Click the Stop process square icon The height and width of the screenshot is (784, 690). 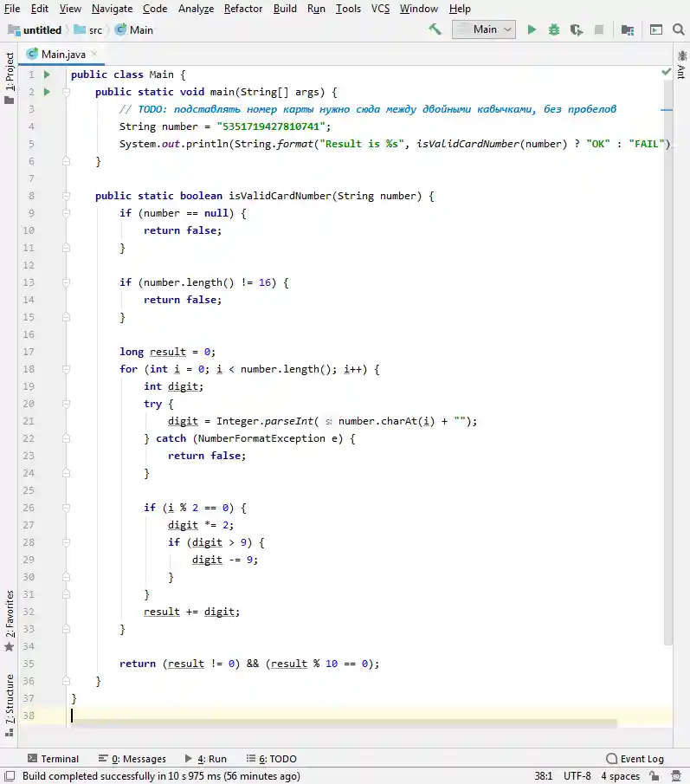tap(599, 30)
